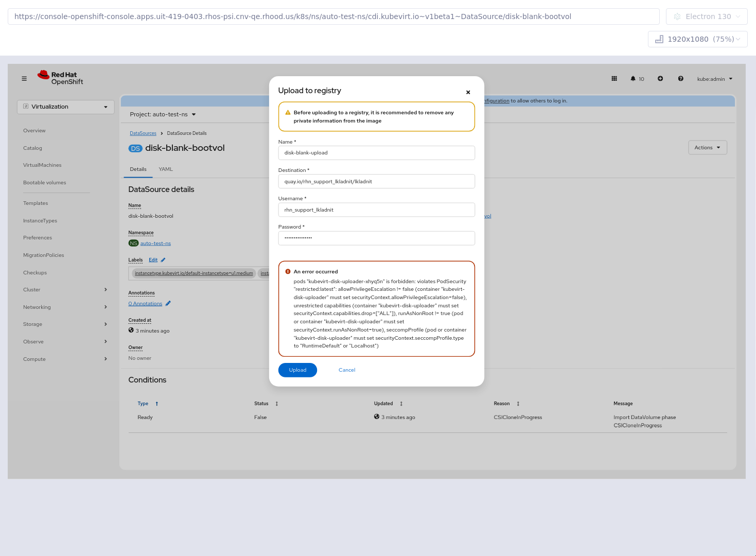
Task: Open the 1920x1080 resolution dropdown
Action: coord(698,39)
